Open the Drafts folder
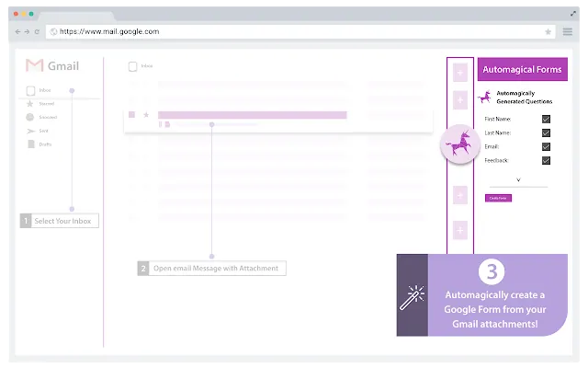Viewport: 588px width, 368px height. click(x=45, y=144)
